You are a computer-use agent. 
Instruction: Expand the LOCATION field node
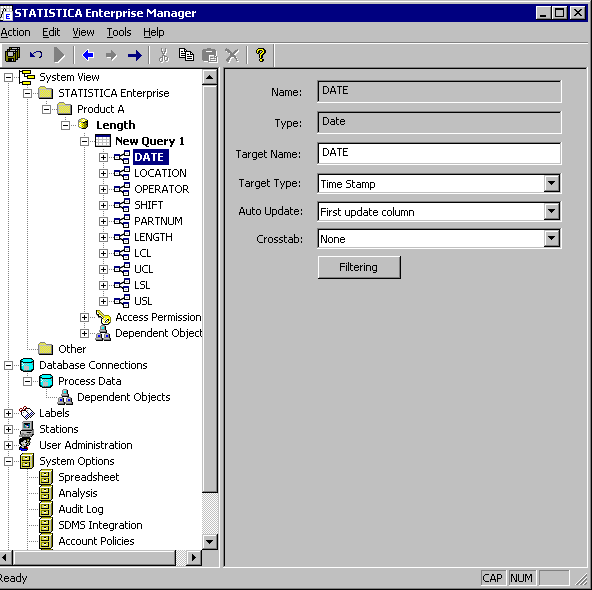[103, 173]
